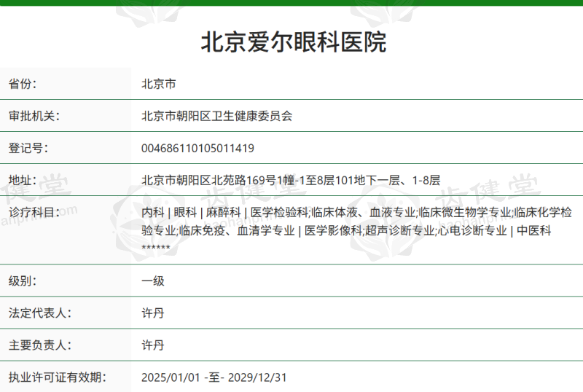
Task: Click the 执业许可证有效期 row label
Action: pos(57,377)
